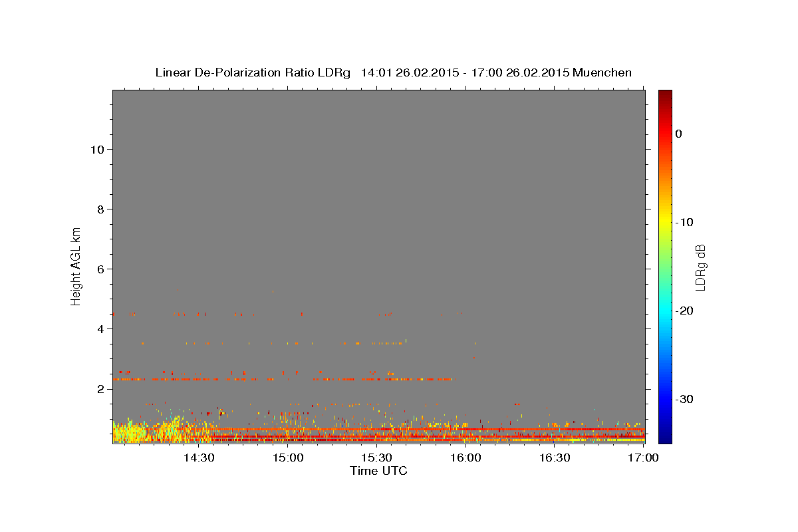Click the 15:30 time tick label
The image size is (798, 532).
pos(376,458)
